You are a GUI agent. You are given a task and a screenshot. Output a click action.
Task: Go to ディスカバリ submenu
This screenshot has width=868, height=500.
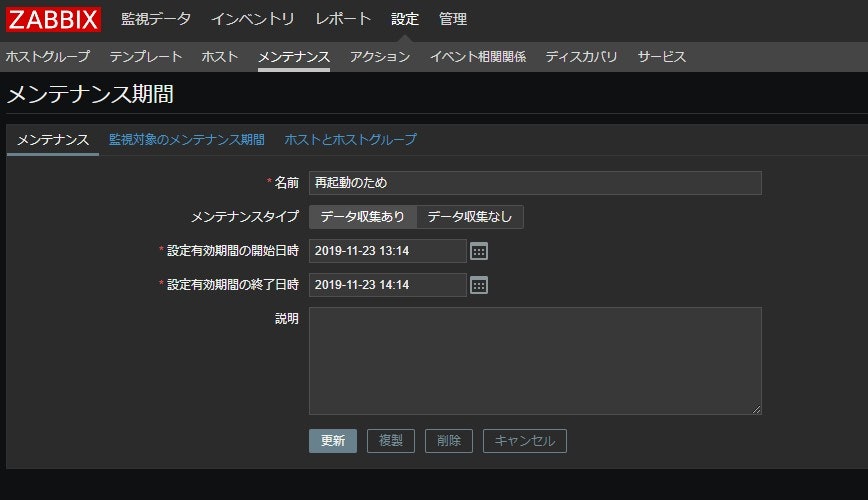pos(581,56)
